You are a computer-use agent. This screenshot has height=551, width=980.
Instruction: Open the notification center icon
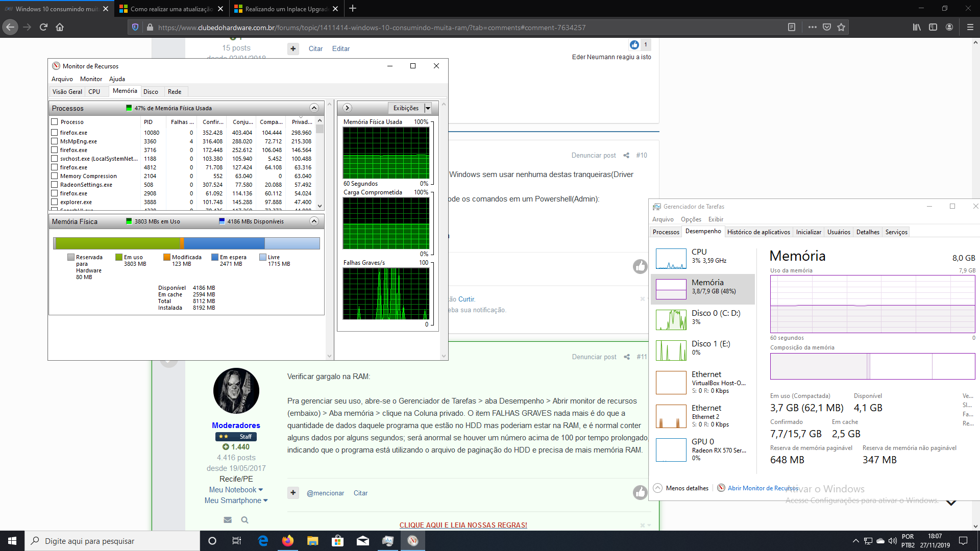963,541
